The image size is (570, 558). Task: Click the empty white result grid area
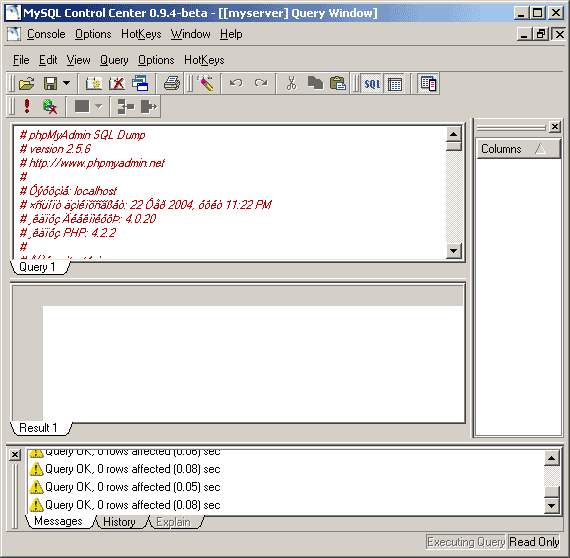[x=253, y=364]
